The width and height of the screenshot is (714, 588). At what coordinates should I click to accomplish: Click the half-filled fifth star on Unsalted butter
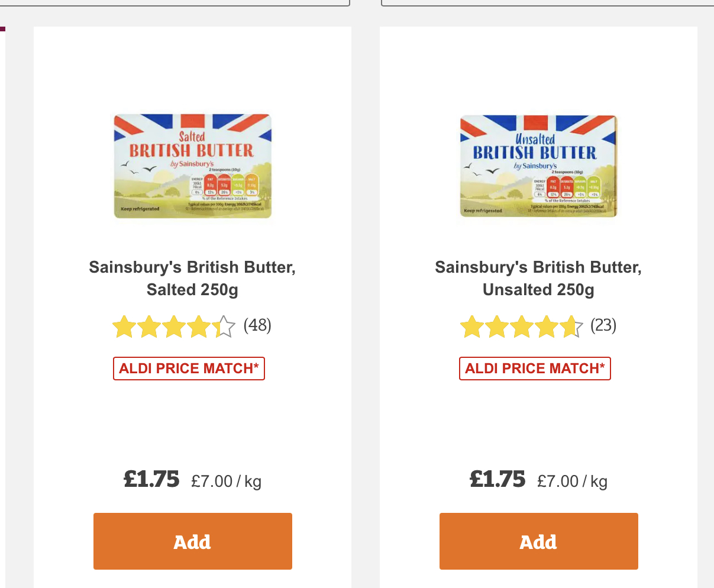(x=571, y=327)
